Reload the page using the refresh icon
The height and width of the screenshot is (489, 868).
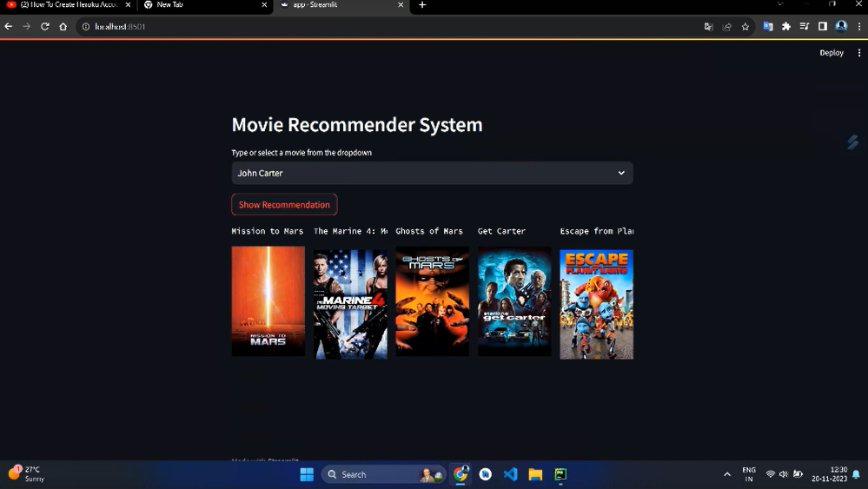[x=44, y=27]
